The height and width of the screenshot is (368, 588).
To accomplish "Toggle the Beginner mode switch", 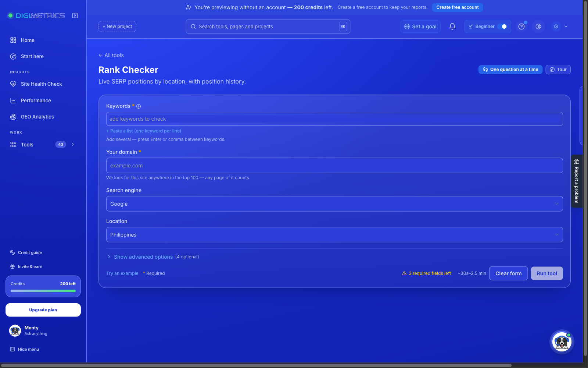I will pyautogui.click(x=502, y=26).
